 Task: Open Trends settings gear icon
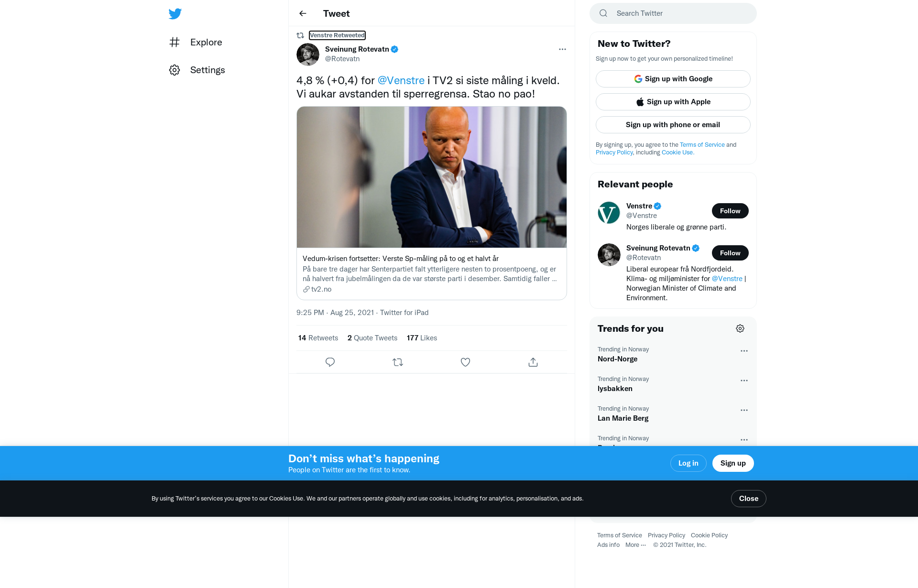click(740, 328)
